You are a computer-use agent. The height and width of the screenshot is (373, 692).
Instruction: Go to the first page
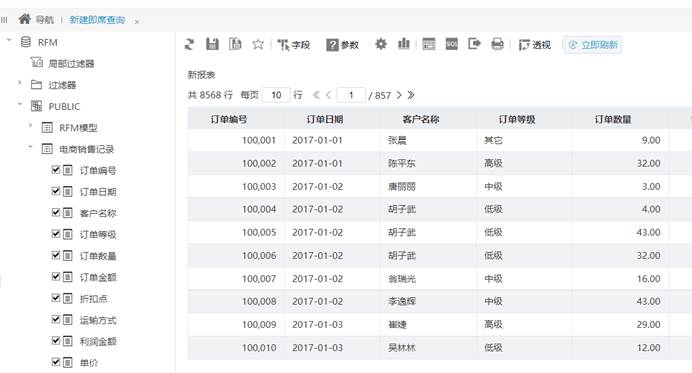pyautogui.click(x=316, y=95)
